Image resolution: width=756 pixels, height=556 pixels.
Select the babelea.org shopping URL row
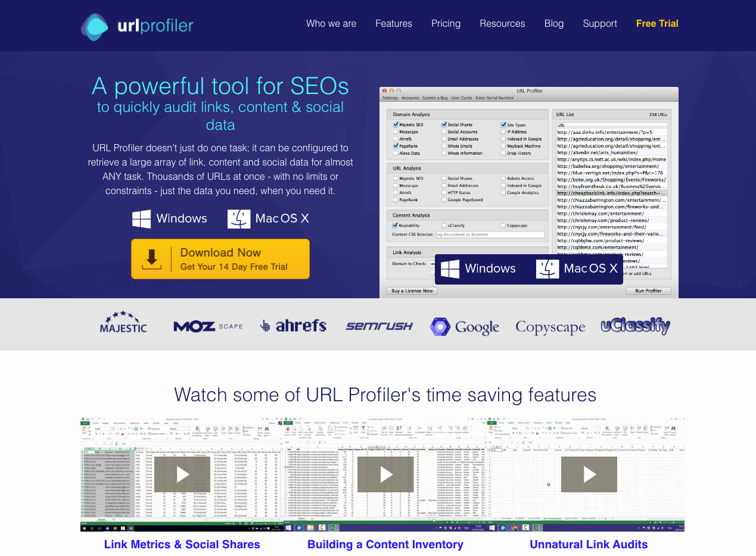click(x=611, y=166)
